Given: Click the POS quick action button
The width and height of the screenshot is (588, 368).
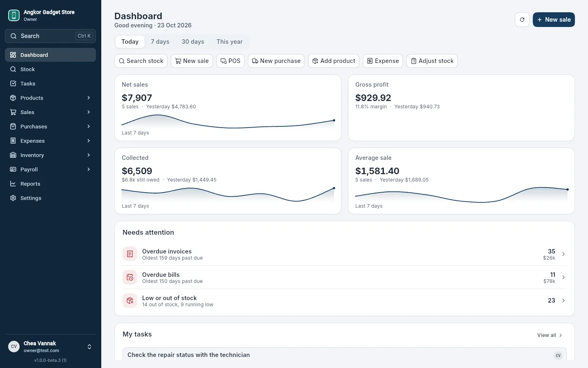Looking at the screenshot, I should [230, 61].
